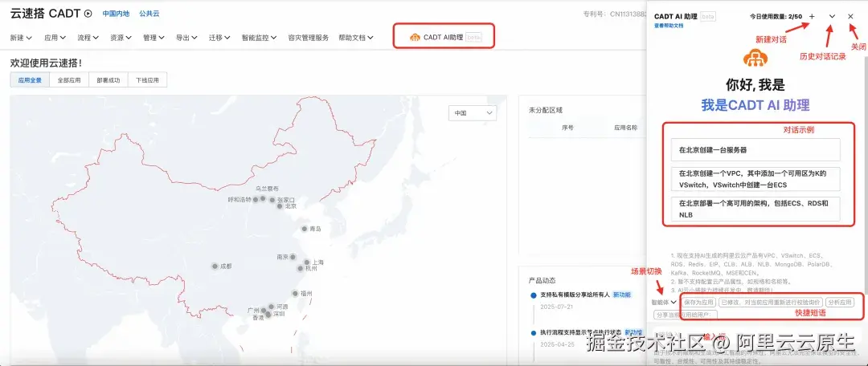868x366 pixels.
Task: Select the 呼和浩特 map marker
Action: click(x=256, y=199)
